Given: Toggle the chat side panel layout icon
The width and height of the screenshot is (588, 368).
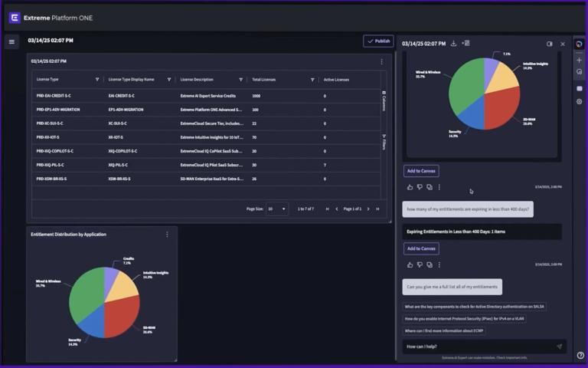Looking at the screenshot, I should click(x=550, y=44).
